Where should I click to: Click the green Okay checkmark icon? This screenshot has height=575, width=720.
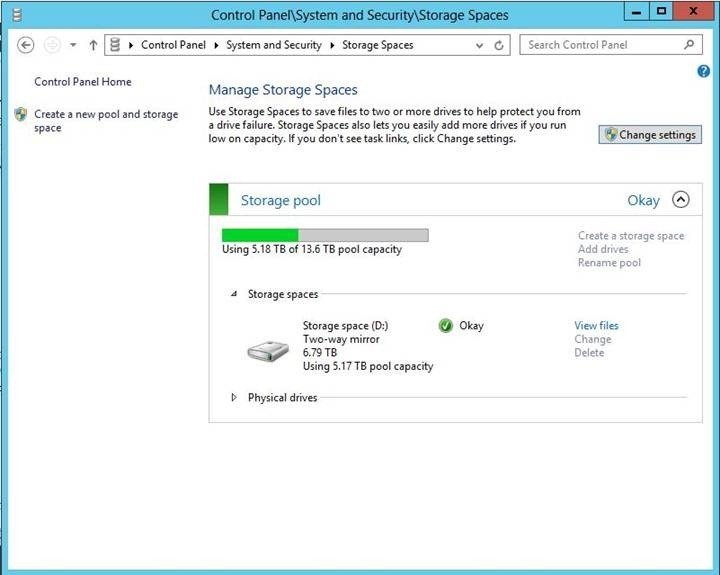pos(445,326)
